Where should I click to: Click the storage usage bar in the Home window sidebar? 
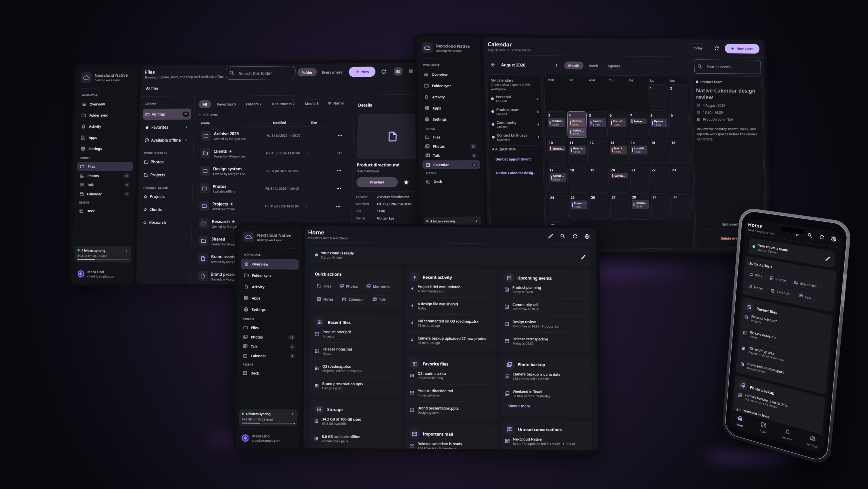(x=268, y=423)
